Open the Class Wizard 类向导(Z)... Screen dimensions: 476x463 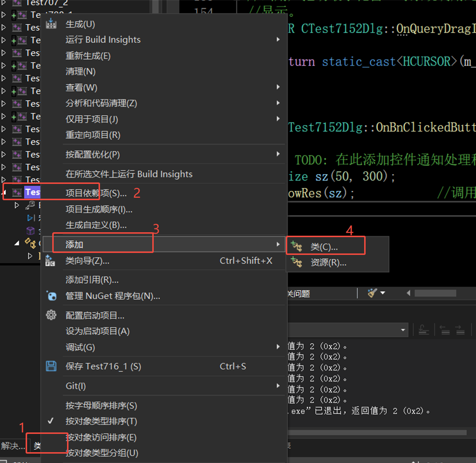coord(87,261)
